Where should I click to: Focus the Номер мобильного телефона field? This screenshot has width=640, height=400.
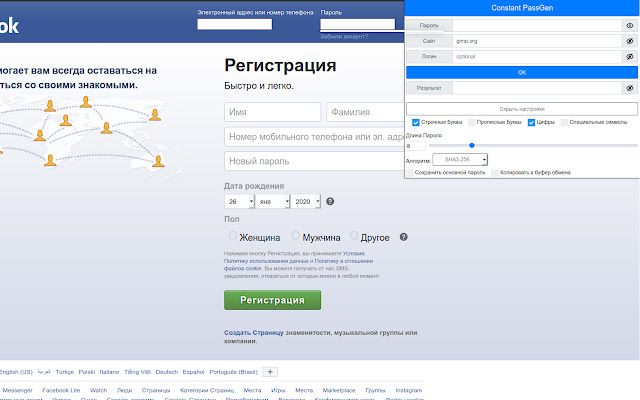click(314, 137)
